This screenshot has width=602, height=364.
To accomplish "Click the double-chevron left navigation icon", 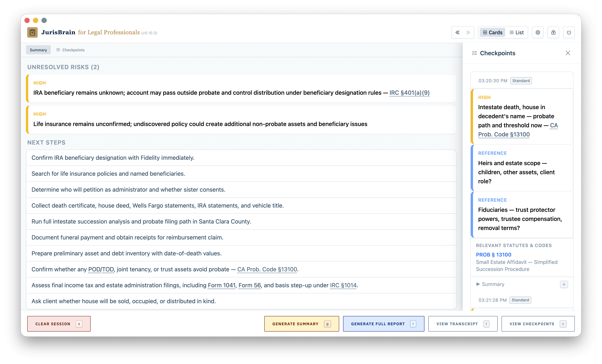I will [x=457, y=32].
